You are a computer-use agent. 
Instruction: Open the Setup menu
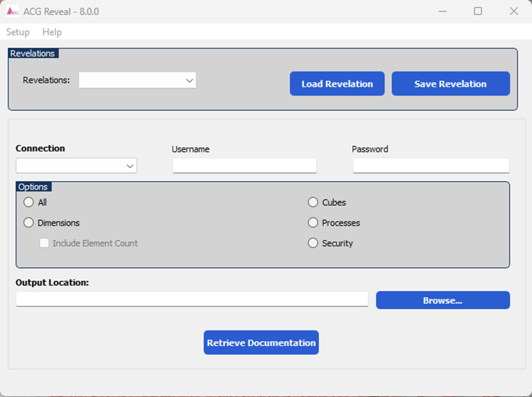[17, 32]
